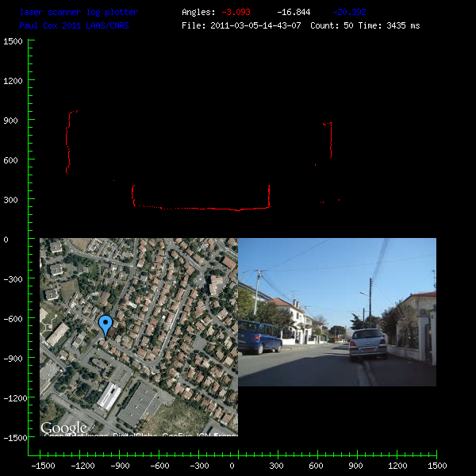Click the street photo with parked cars

(x=337, y=312)
